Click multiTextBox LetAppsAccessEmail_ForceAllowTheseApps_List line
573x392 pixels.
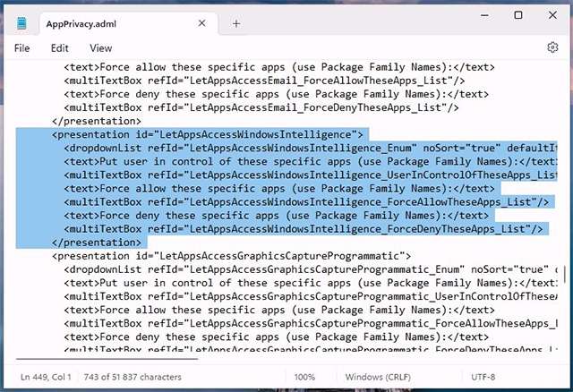(265, 81)
